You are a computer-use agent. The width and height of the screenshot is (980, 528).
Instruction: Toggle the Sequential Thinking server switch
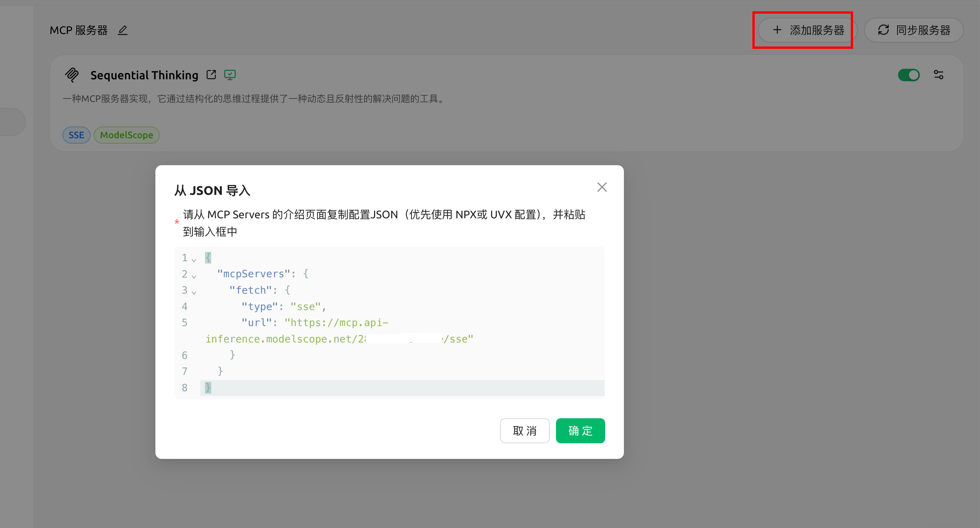909,75
